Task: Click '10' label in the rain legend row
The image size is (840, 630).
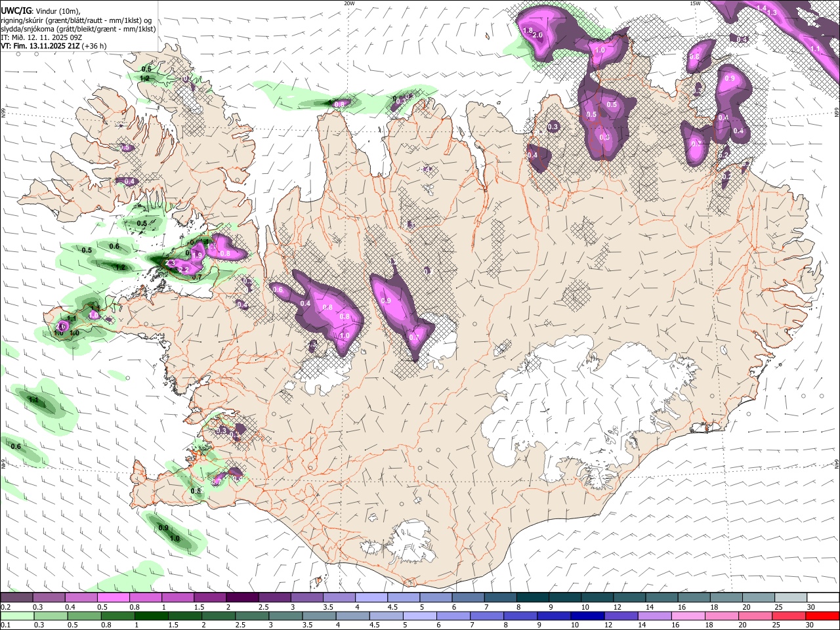Action: pyautogui.click(x=575, y=625)
